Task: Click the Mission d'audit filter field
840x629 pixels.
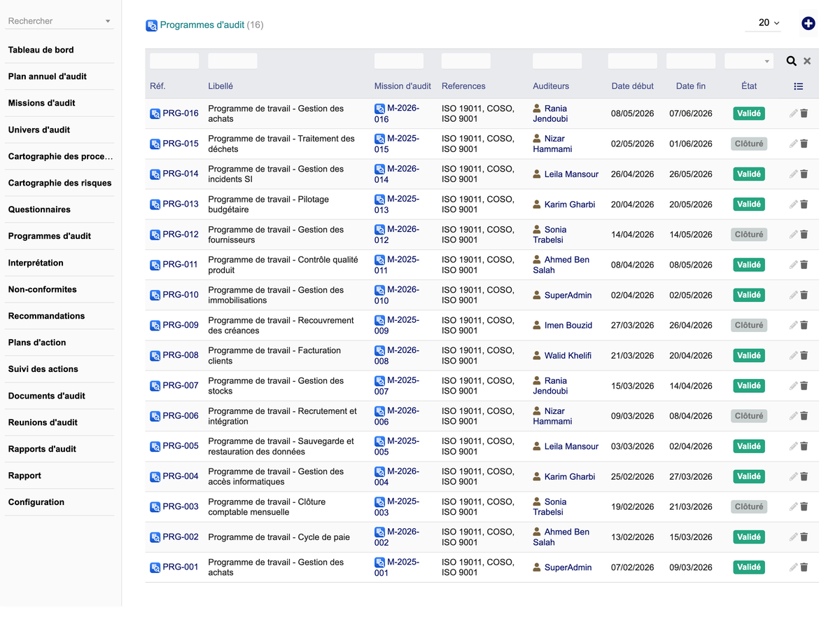Action: pos(399,61)
